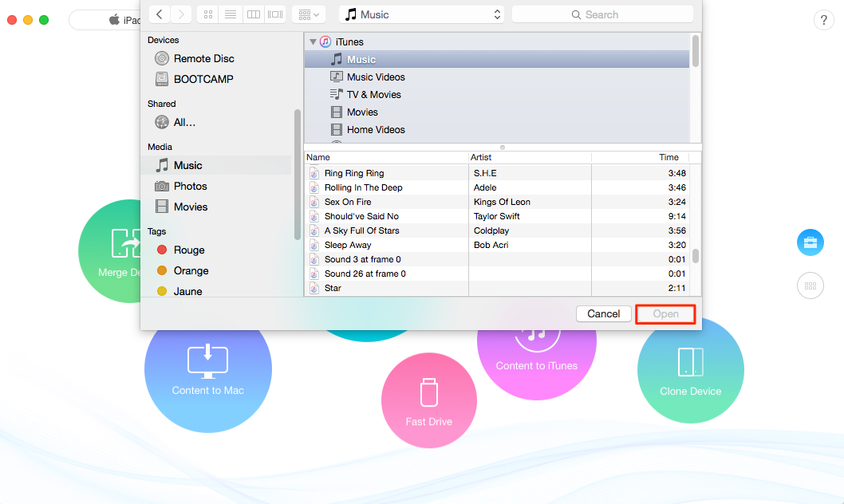The width and height of the screenshot is (844, 504).
Task: Click the Adele artist cell
Action: pyautogui.click(x=485, y=187)
